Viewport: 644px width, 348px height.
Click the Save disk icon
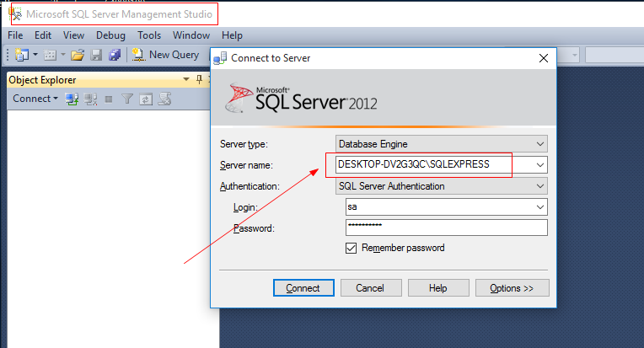click(96, 55)
